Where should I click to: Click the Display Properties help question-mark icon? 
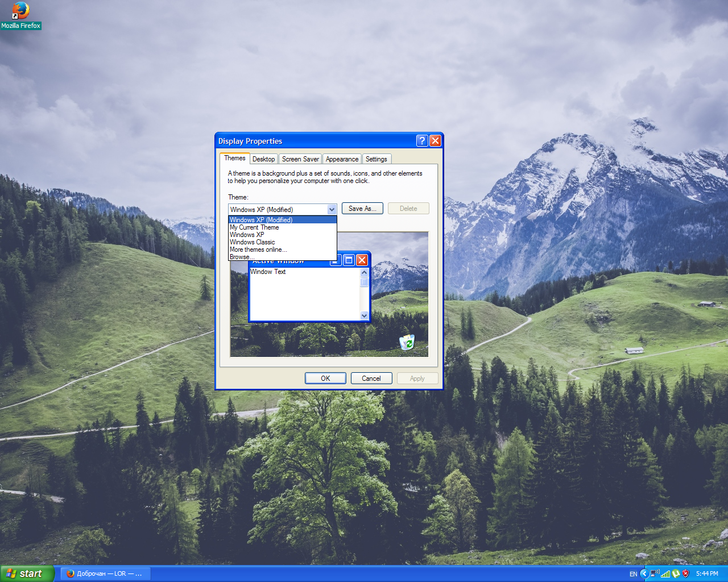click(421, 141)
